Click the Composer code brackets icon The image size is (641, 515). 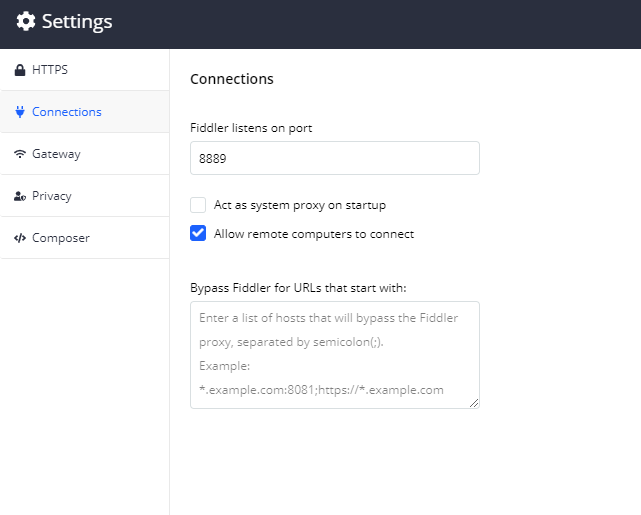point(20,238)
